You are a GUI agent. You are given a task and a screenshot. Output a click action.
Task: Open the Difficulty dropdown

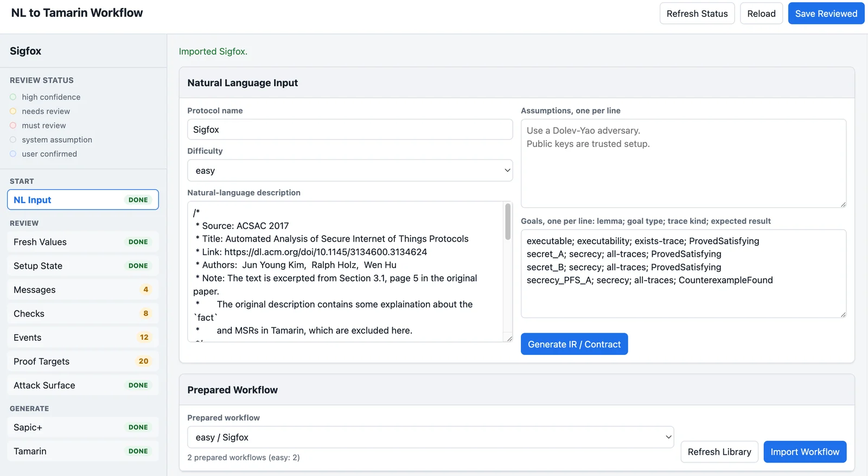coord(350,170)
